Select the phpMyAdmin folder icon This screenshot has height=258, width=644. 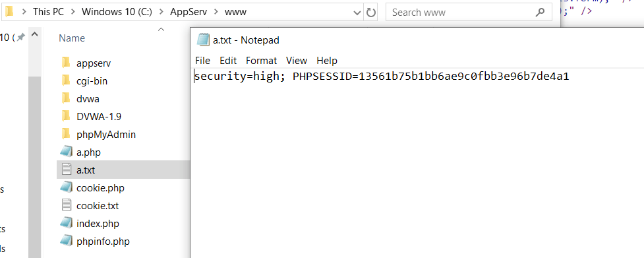click(66, 135)
